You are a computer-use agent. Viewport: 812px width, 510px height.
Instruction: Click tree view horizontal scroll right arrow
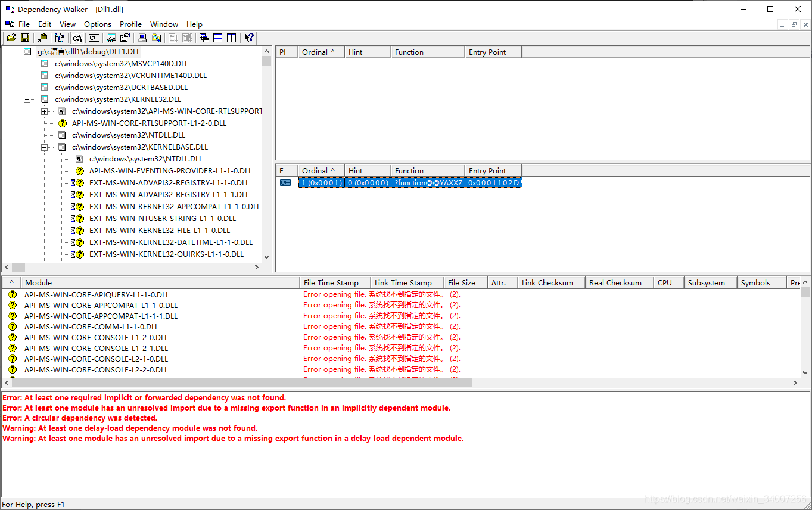click(257, 268)
